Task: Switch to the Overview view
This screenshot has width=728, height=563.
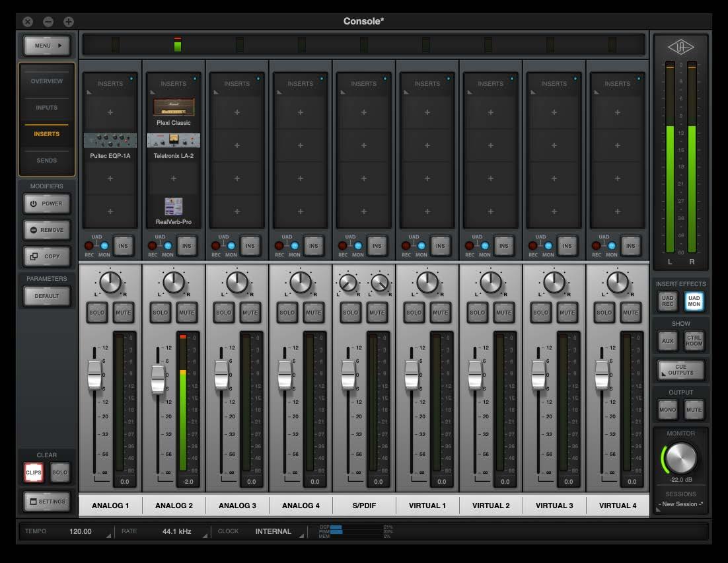Action: tap(47, 81)
